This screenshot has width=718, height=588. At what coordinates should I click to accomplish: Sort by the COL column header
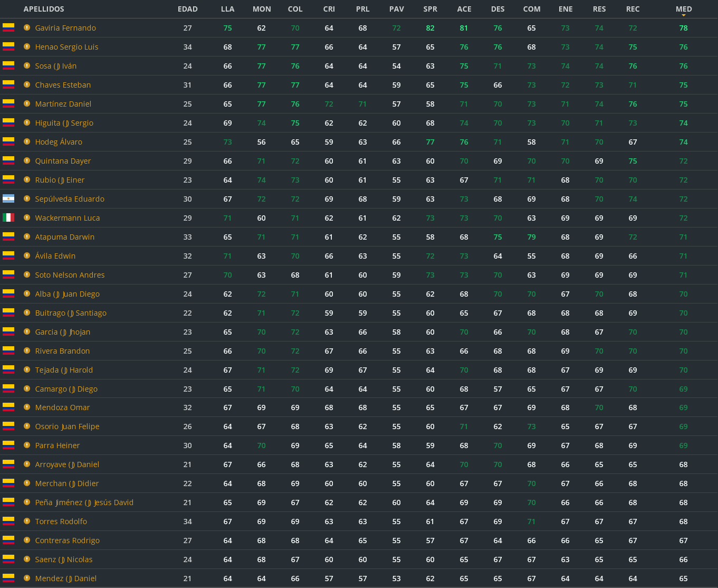tap(295, 9)
